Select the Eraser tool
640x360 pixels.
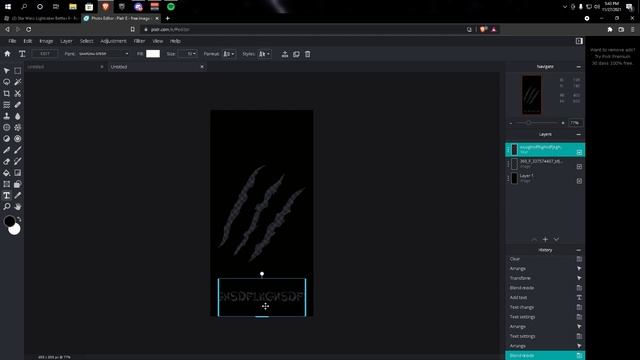coord(7,162)
